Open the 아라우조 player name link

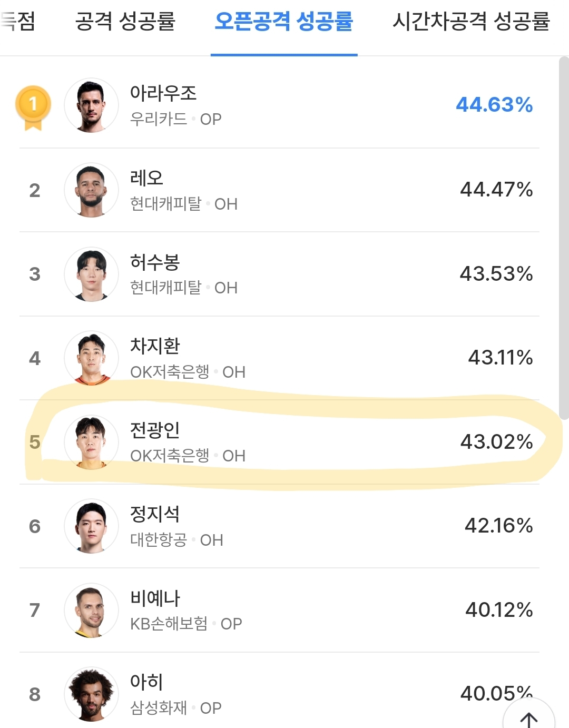click(x=163, y=93)
